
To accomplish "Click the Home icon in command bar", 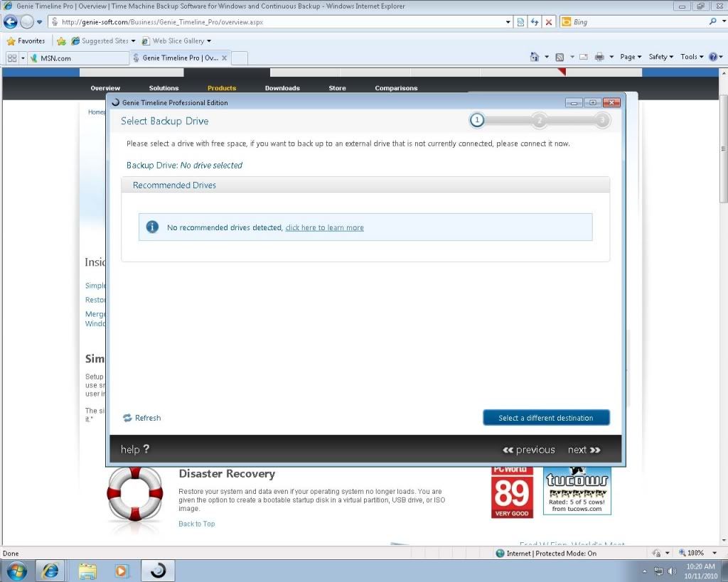I will [535, 57].
